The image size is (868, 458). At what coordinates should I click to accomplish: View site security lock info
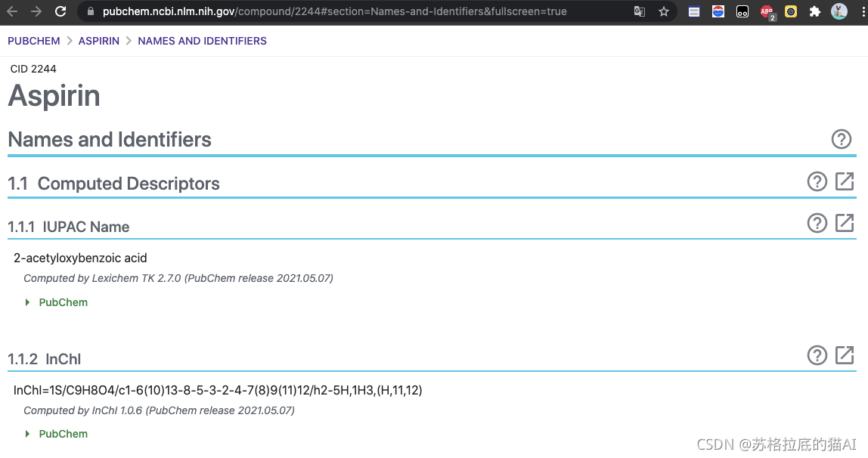point(90,11)
